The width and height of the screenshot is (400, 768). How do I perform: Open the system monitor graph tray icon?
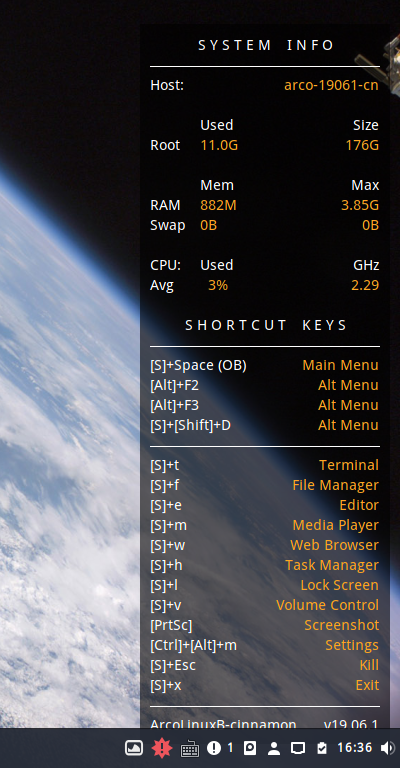[x=134, y=748]
